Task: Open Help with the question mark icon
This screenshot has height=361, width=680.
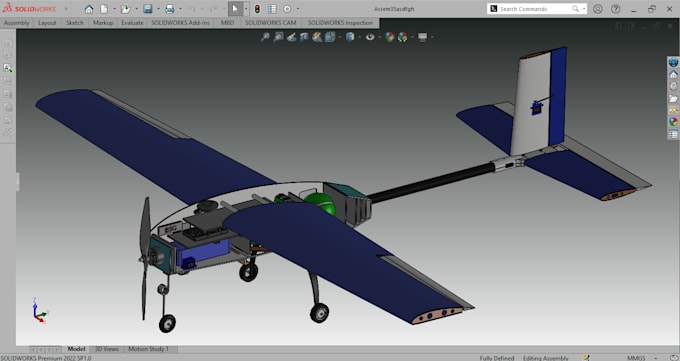Action: pos(615,9)
